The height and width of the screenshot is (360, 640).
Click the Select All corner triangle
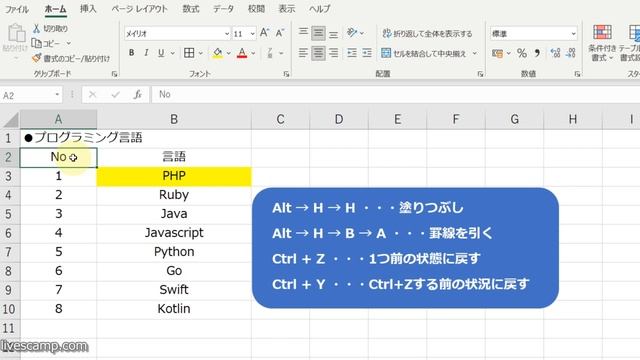[11, 120]
